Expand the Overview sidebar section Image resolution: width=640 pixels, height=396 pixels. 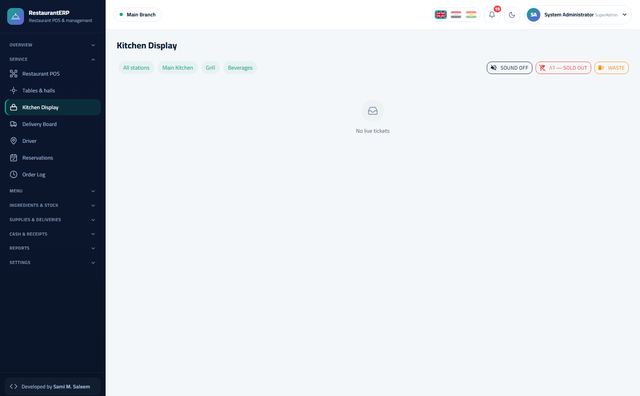[53, 45]
